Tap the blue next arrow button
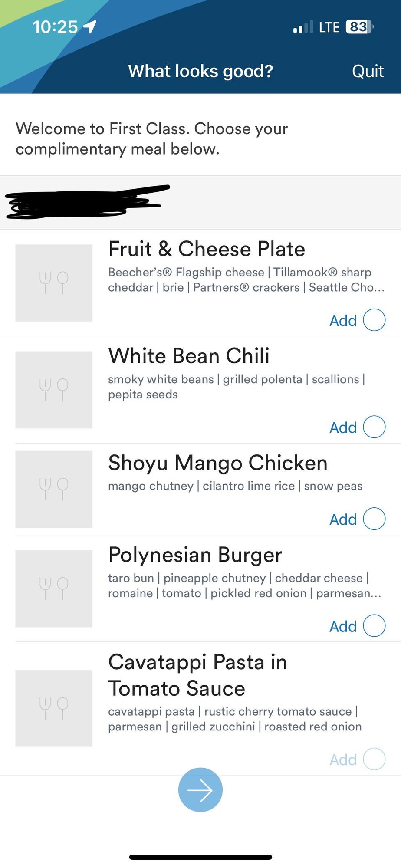The height and width of the screenshot is (868, 401). 200,790
